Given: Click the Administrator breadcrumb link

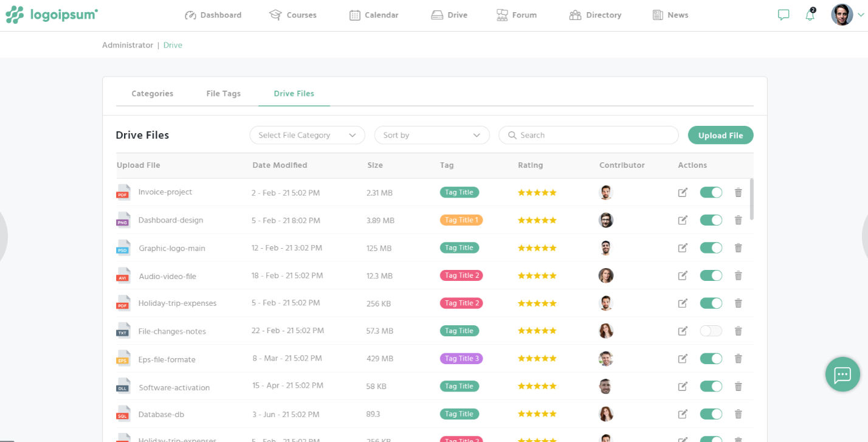Looking at the screenshot, I should [128, 45].
